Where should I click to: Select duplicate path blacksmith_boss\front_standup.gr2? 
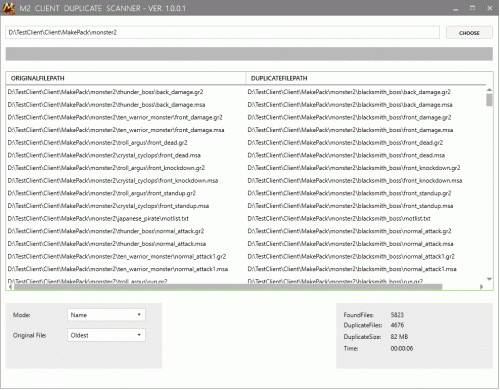(x=349, y=193)
